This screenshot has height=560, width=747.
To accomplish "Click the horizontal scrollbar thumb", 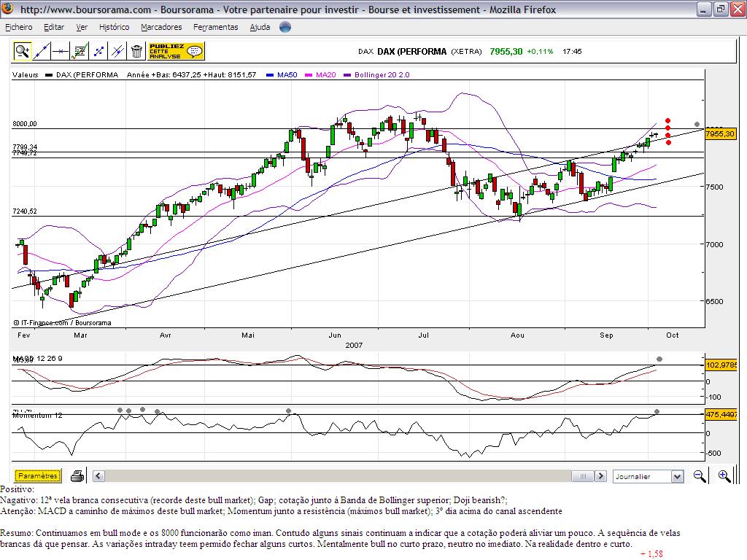I will point(583,475).
